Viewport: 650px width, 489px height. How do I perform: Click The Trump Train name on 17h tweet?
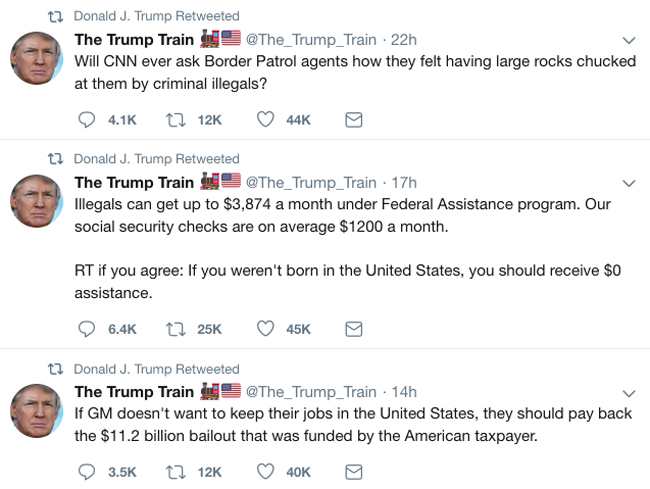point(134,182)
